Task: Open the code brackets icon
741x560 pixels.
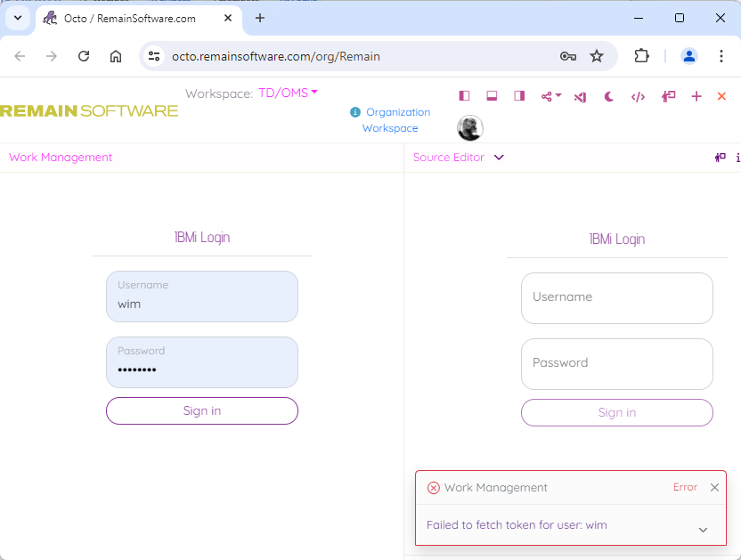Action: pos(638,97)
